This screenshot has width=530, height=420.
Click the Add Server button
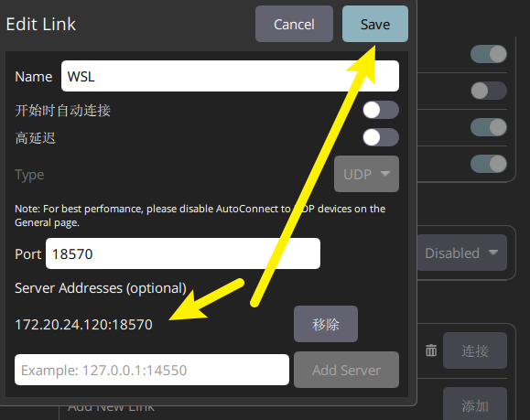pos(346,370)
